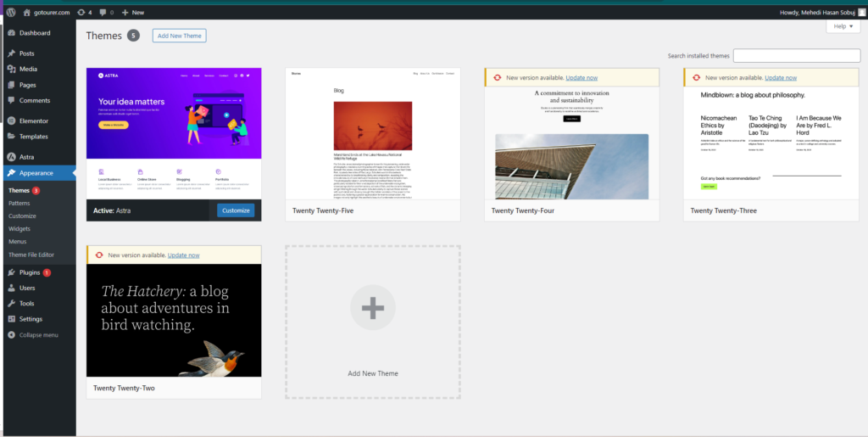Click the Elementor icon in sidebar
This screenshot has width=868, height=437.
(x=12, y=120)
